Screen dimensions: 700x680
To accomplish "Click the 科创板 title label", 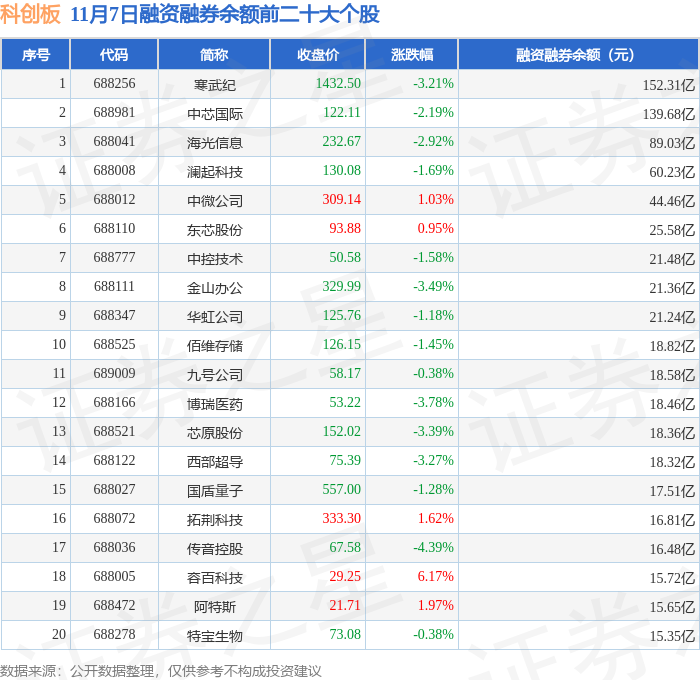I will coord(30,14).
